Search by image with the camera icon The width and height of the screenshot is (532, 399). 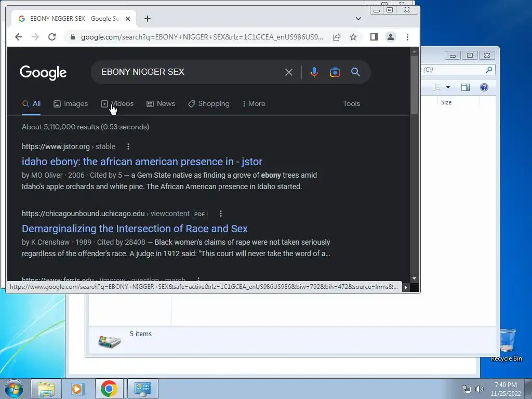pos(335,72)
